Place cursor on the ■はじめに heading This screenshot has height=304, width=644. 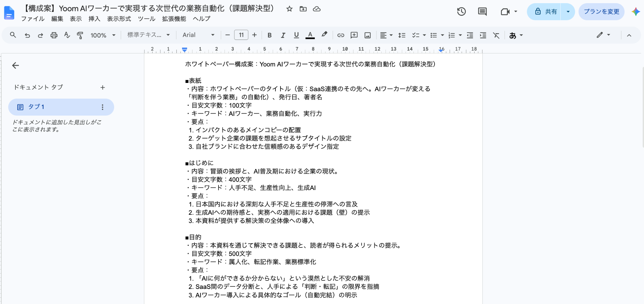(x=199, y=163)
